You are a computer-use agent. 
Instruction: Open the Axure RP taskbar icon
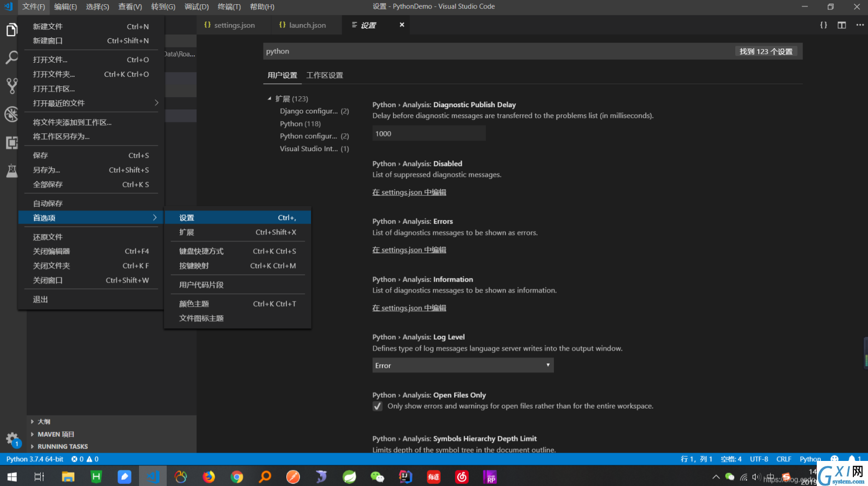coord(490,477)
